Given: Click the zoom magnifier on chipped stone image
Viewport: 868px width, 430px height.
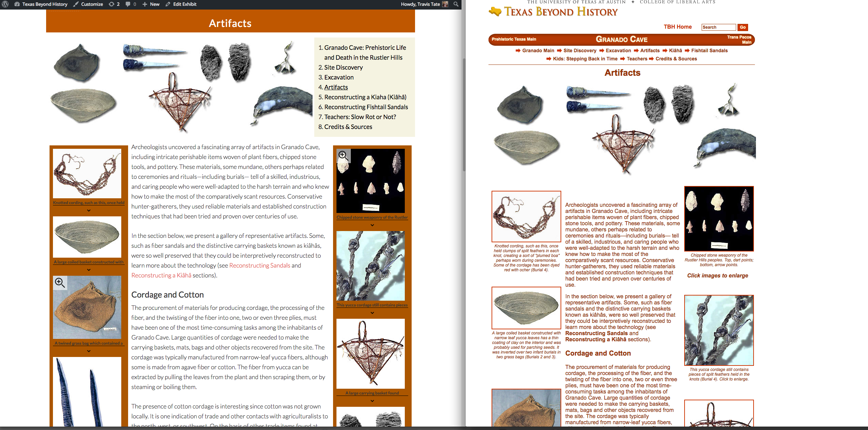Looking at the screenshot, I should point(343,156).
